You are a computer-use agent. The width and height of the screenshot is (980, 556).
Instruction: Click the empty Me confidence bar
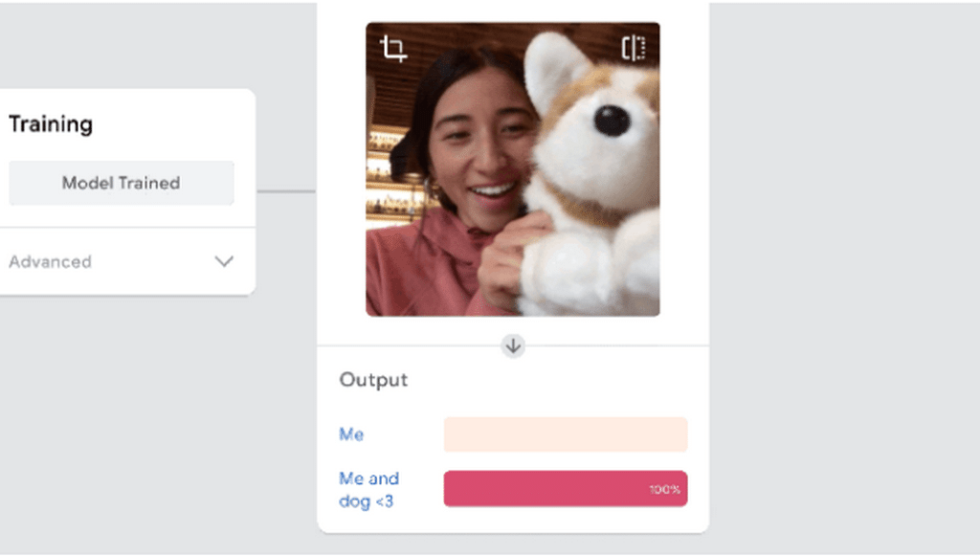[x=566, y=434]
